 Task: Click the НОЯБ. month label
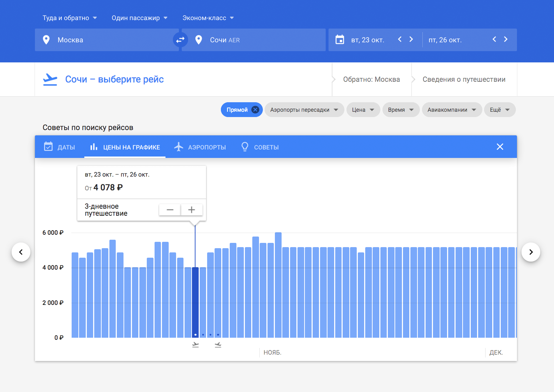pyautogui.click(x=272, y=353)
